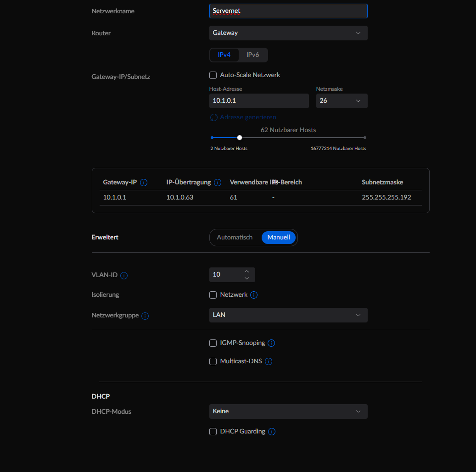The height and width of the screenshot is (472, 476).
Task: Click the Adresse generieren link
Action: (248, 117)
